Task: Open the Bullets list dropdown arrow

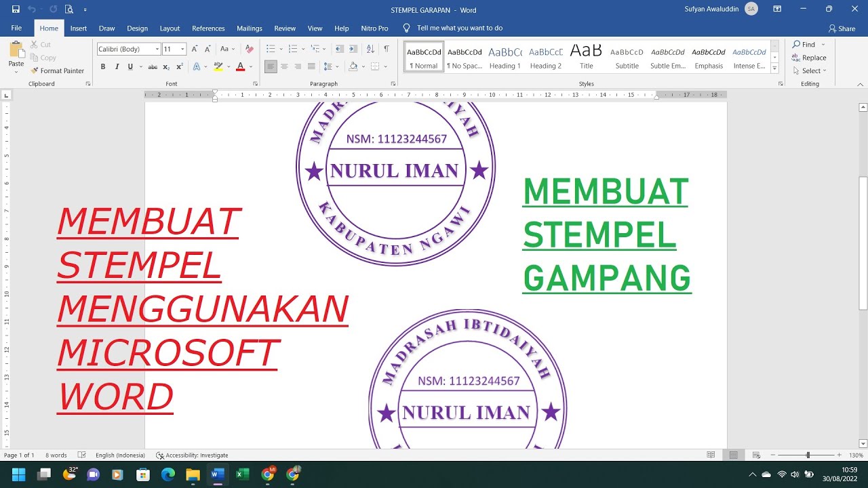Action: (281, 49)
